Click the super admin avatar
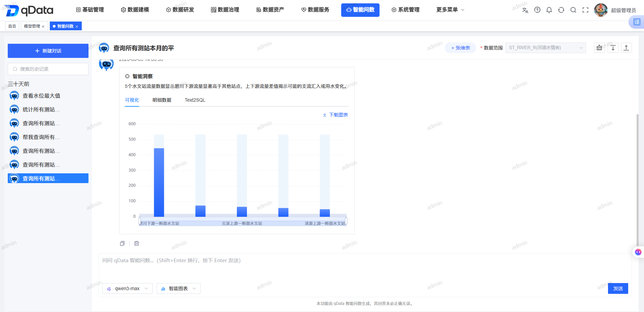Viewport: 644px width, 312px height. pos(601,10)
